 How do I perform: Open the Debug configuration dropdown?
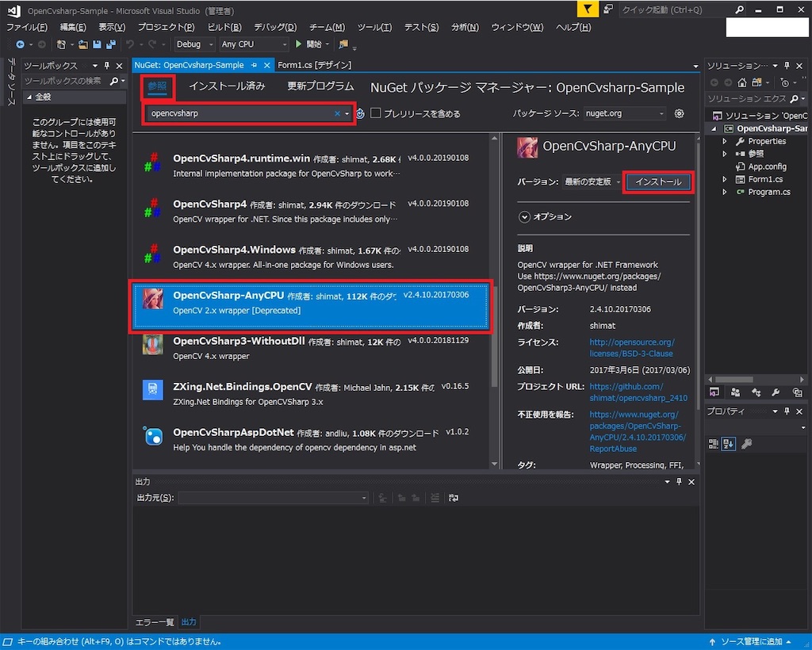[195, 44]
